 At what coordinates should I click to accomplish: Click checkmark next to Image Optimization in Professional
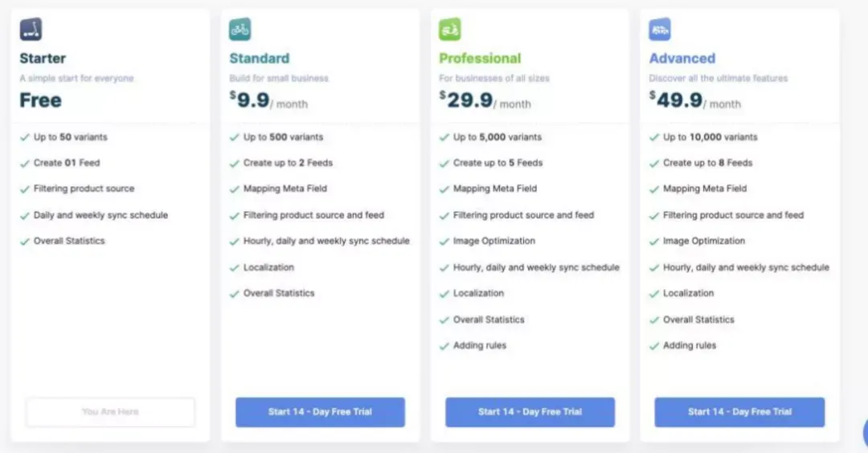444,242
